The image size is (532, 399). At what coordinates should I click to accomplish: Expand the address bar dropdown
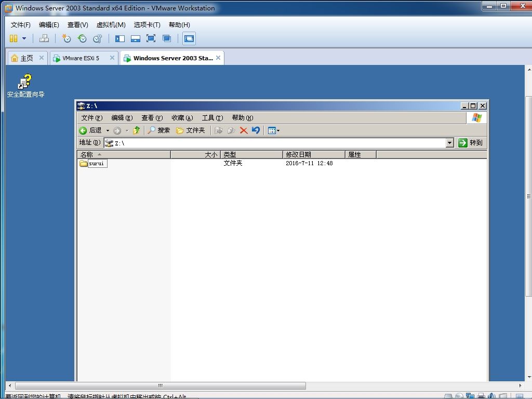point(449,143)
